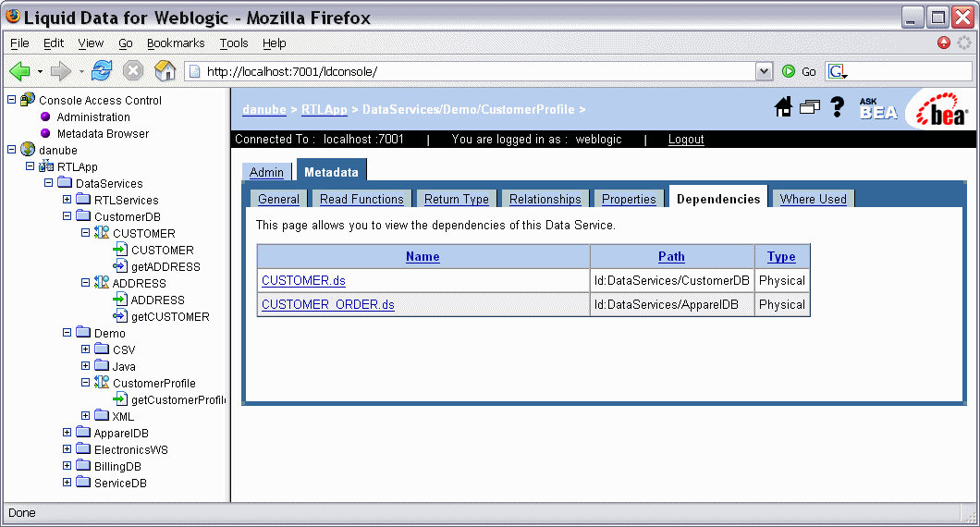Click the red bea logo
980x527 pixels.
click(x=942, y=109)
